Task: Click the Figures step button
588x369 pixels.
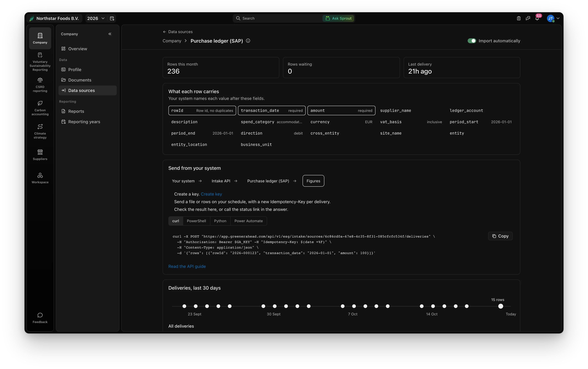Action: (x=313, y=181)
